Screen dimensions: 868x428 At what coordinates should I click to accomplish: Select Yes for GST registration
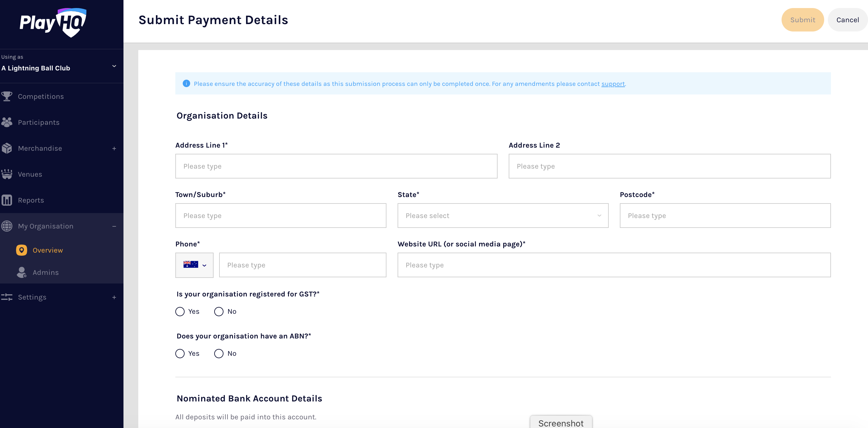180,311
